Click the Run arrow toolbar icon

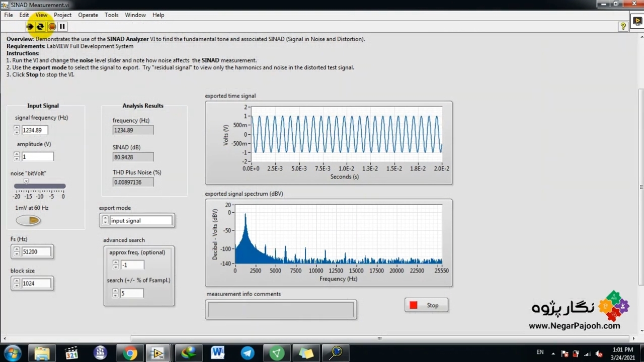pyautogui.click(x=30, y=27)
